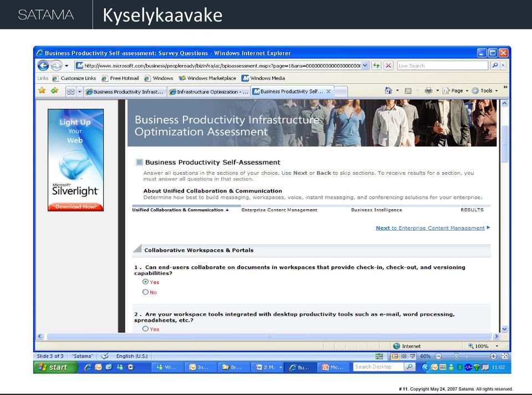Switch to Normal view icon in PowerPoint status bar

point(395,356)
